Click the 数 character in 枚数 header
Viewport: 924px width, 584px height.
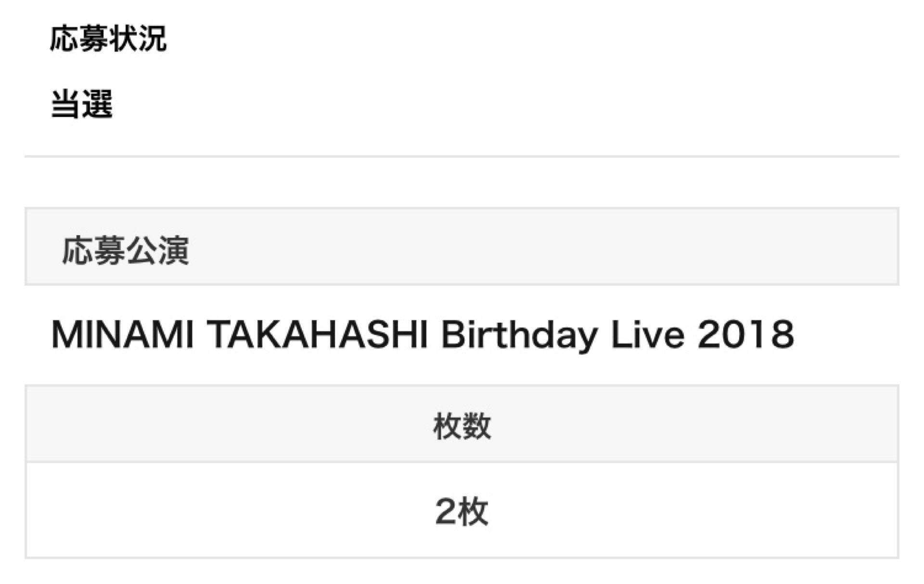tap(477, 426)
